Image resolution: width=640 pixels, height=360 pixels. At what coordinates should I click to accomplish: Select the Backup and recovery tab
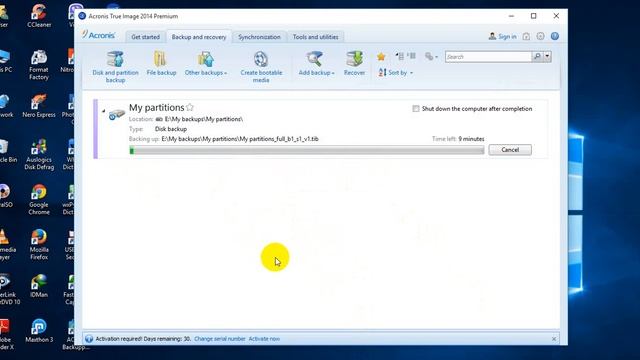pyautogui.click(x=199, y=37)
